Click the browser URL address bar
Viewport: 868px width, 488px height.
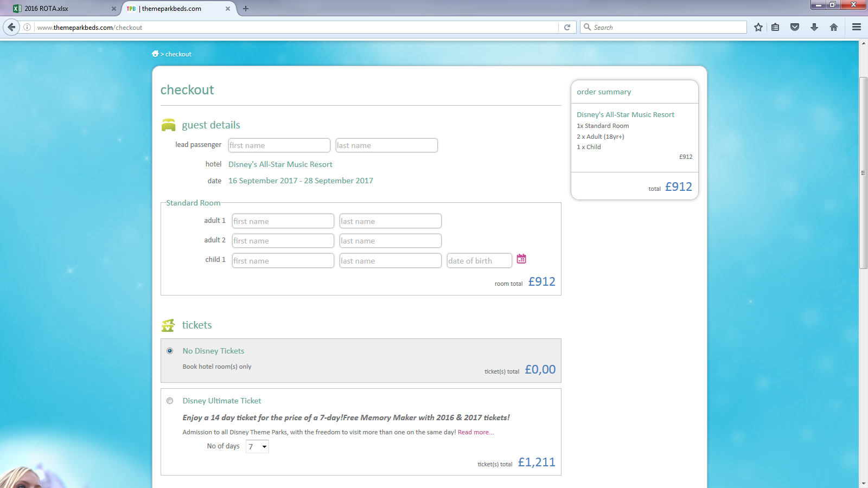296,27
